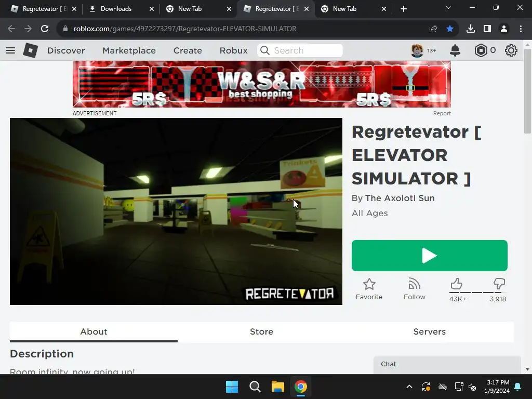Click the magnifier icon in search box
The height and width of the screenshot is (399, 532).
click(x=265, y=50)
